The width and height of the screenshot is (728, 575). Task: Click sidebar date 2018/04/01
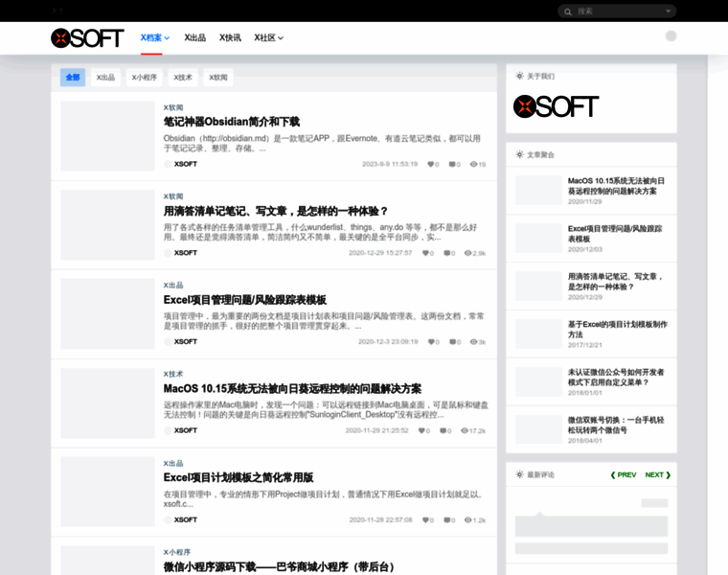(584, 441)
